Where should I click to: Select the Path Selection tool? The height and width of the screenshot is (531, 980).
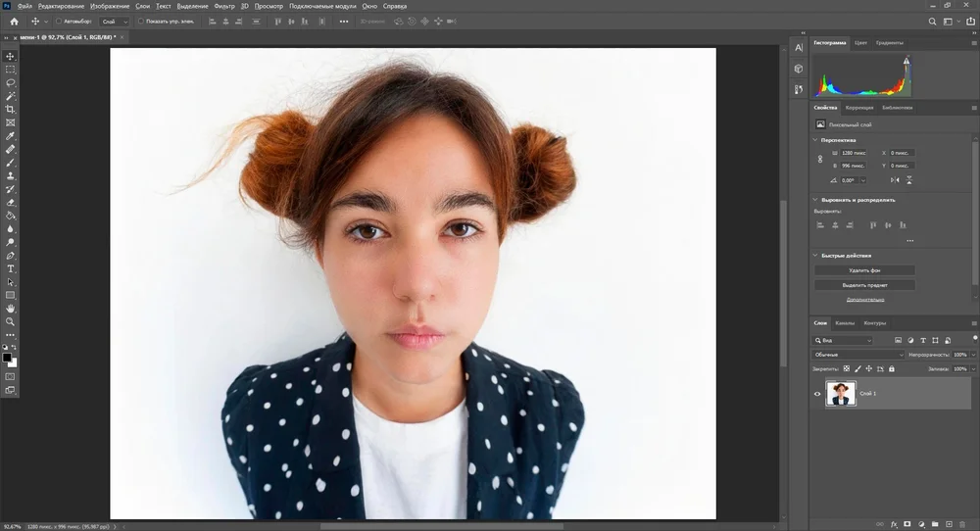point(10,282)
